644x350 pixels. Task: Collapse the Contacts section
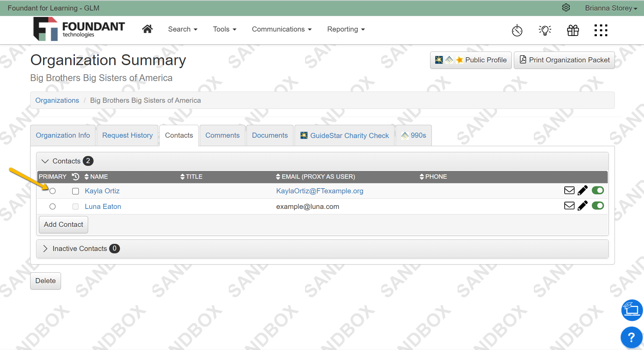[x=45, y=161]
